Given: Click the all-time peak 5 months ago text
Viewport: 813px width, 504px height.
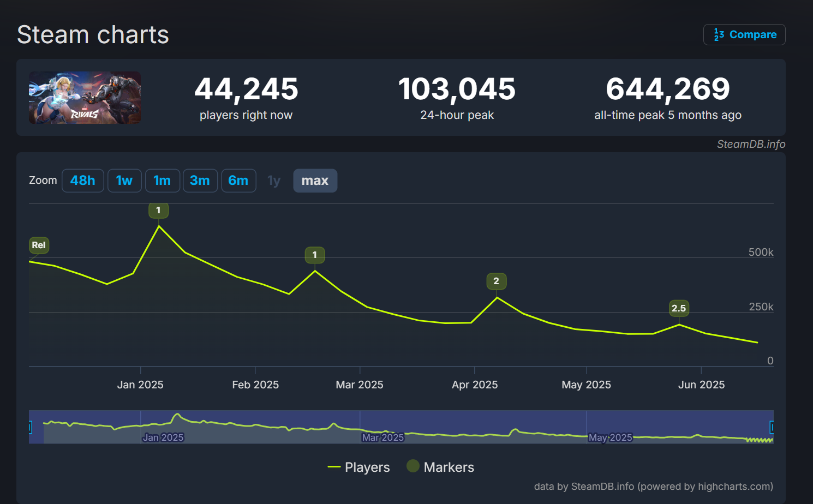Looking at the screenshot, I should [668, 115].
